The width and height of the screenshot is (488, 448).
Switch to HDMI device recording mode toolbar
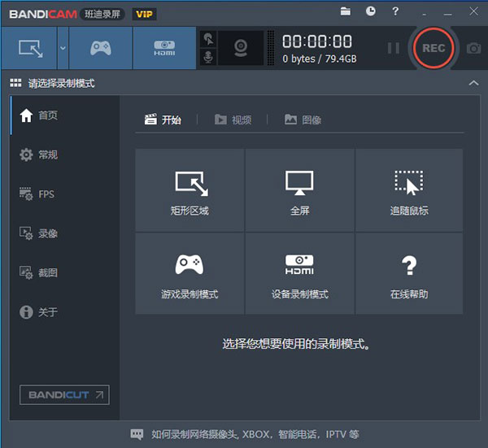point(164,48)
